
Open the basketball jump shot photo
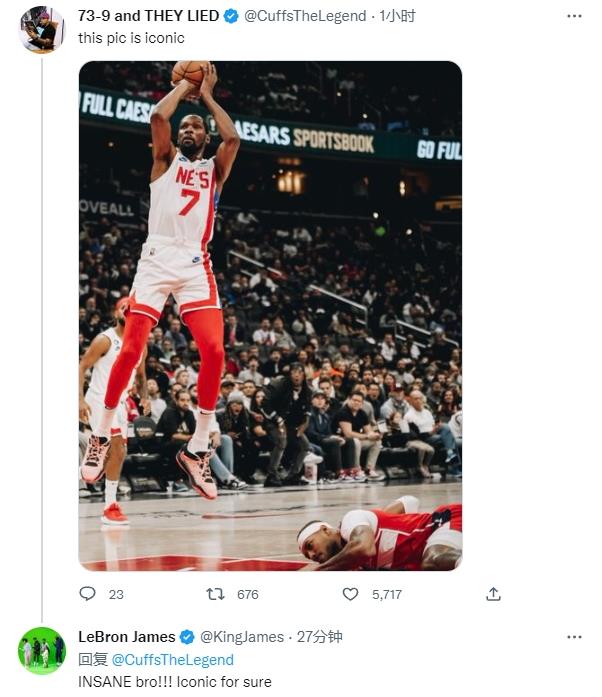point(270,315)
